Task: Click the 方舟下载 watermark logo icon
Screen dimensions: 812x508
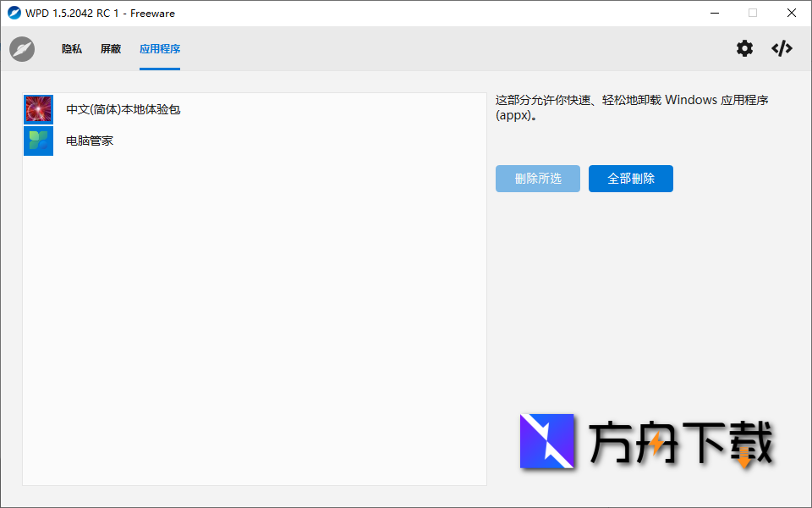Action: tap(546, 443)
